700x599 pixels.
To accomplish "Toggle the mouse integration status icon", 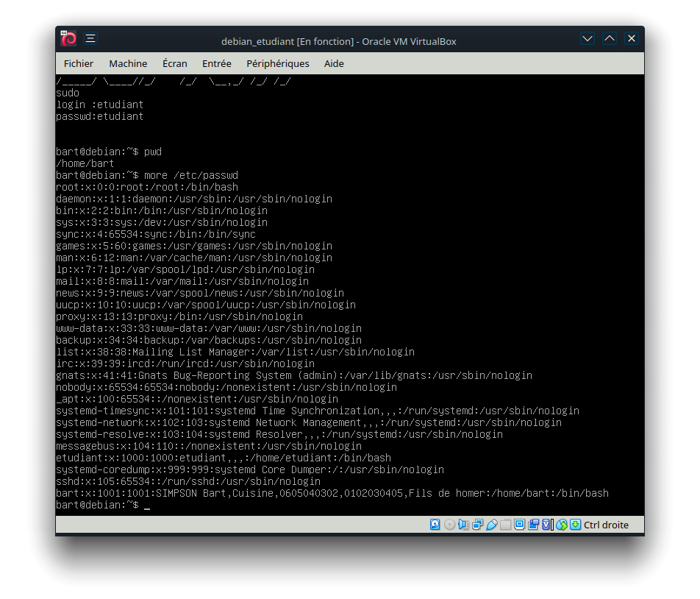I will pyautogui.click(x=561, y=525).
